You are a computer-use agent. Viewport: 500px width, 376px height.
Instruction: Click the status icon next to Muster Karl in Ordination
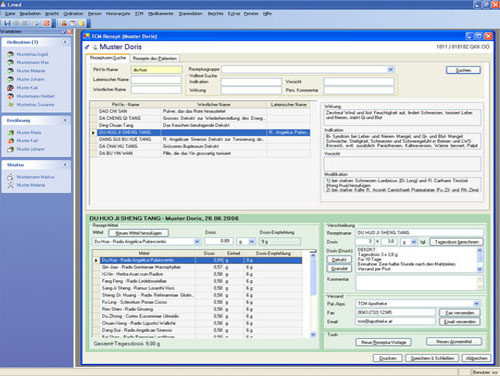11,88
